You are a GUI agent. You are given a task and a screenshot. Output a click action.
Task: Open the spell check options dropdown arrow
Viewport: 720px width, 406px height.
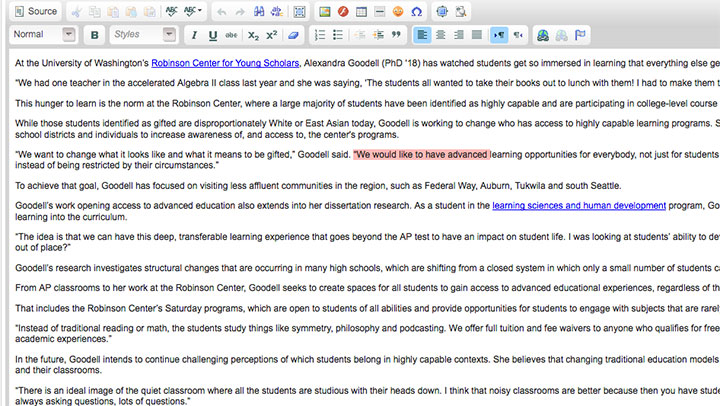[x=200, y=11]
